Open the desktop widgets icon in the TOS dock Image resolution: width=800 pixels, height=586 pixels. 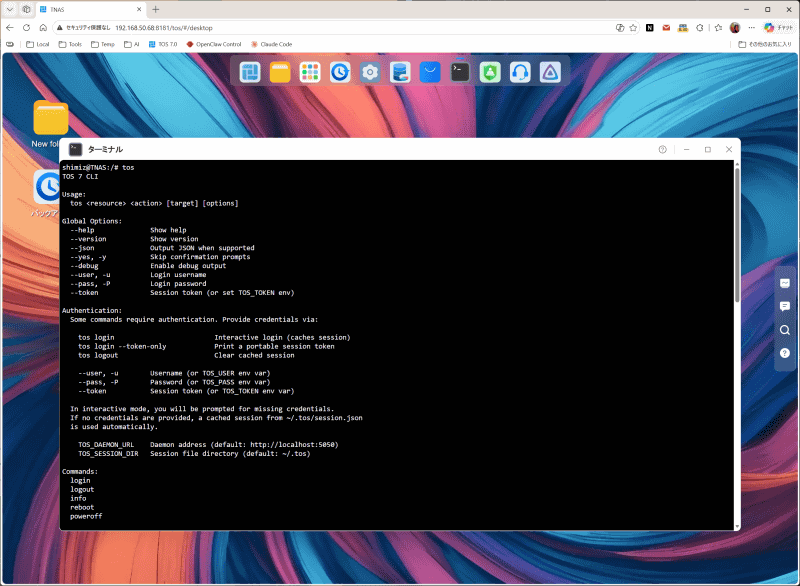coord(250,72)
